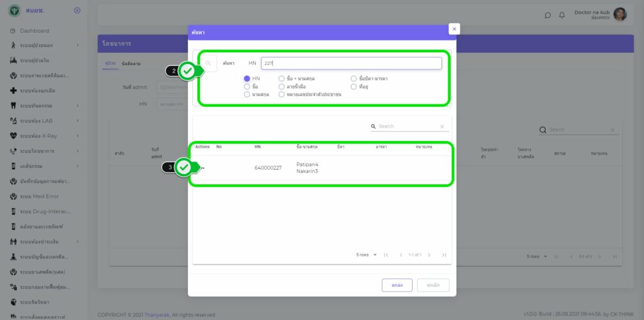Click the ยกเลิก cancel button
Viewport: 644px width, 320px height.
pyautogui.click(x=433, y=285)
